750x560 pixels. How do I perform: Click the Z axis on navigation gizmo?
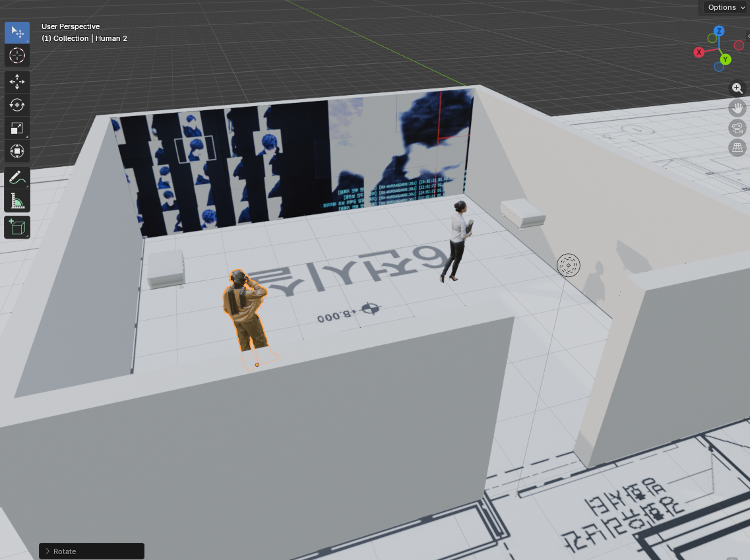(719, 31)
